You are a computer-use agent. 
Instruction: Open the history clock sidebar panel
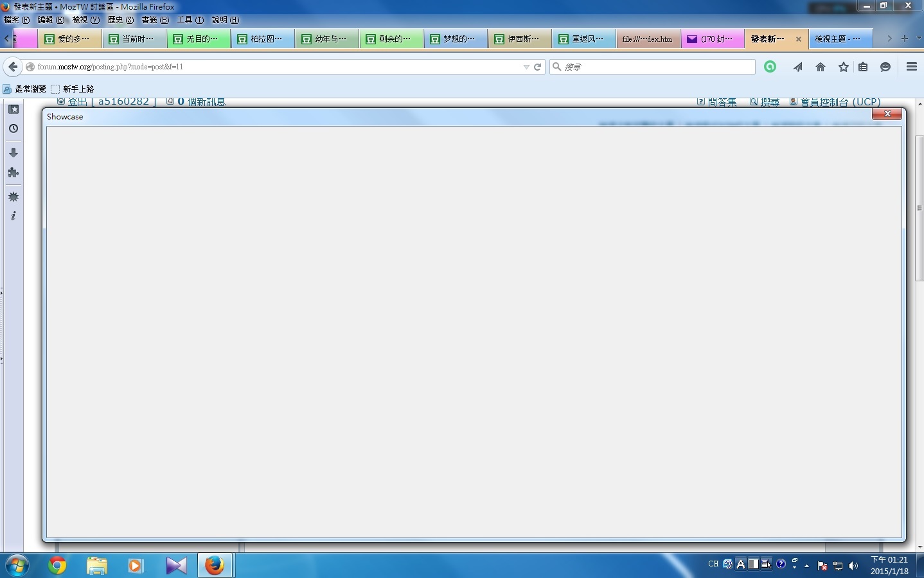13,128
